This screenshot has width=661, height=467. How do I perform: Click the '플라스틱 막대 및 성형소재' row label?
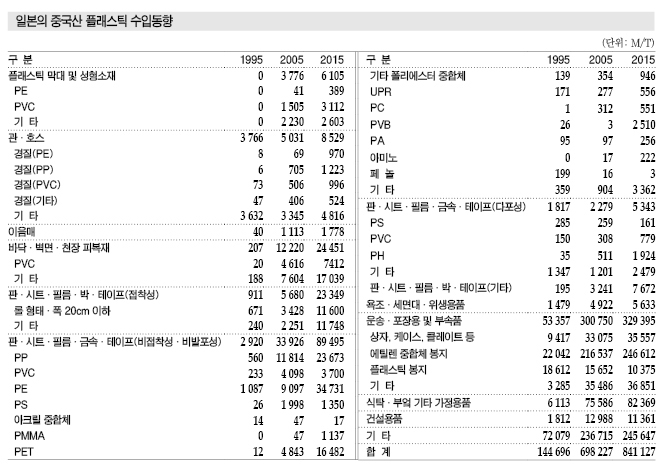[x=62, y=76]
